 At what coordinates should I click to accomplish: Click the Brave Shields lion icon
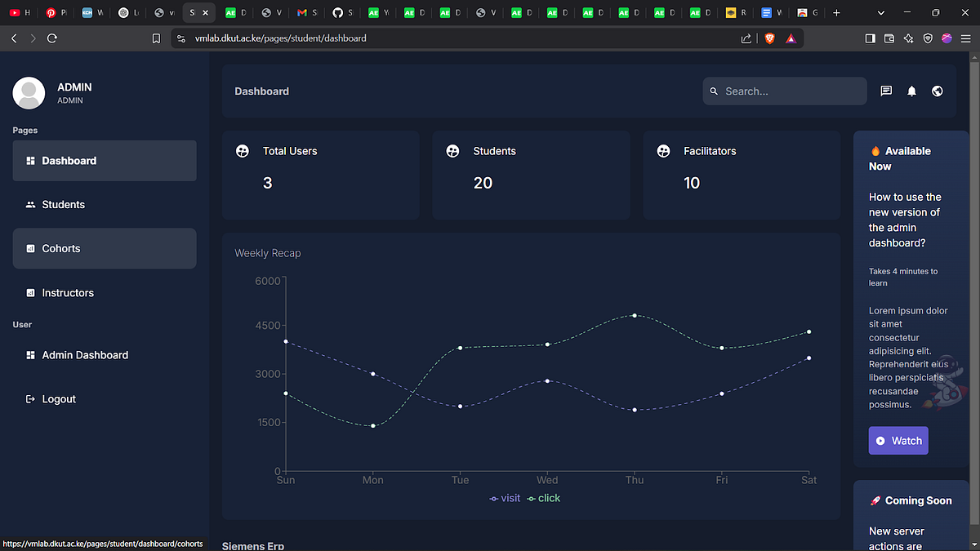[x=769, y=38]
